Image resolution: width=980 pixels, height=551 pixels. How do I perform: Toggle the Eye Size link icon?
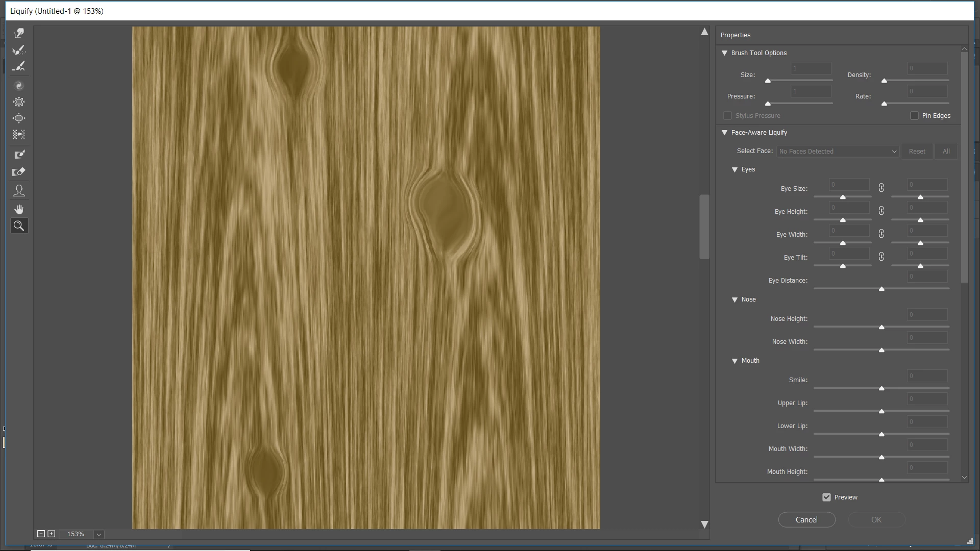pos(881,188)
